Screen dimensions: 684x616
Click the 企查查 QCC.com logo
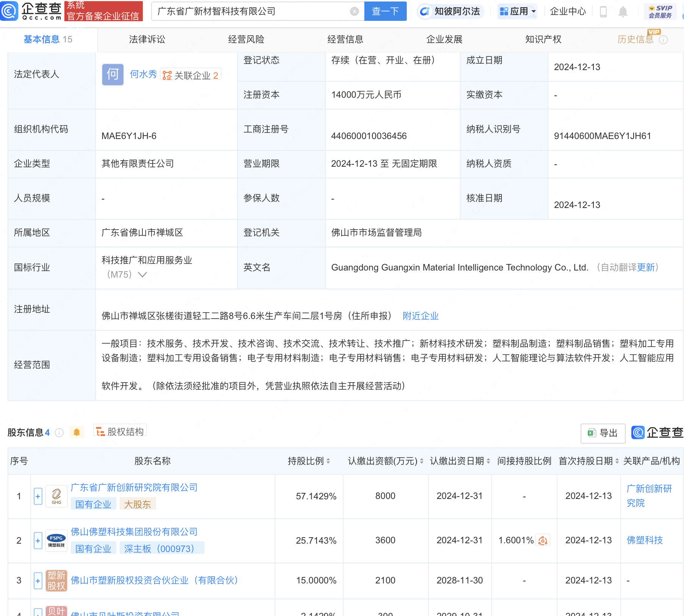click(30, 11)
